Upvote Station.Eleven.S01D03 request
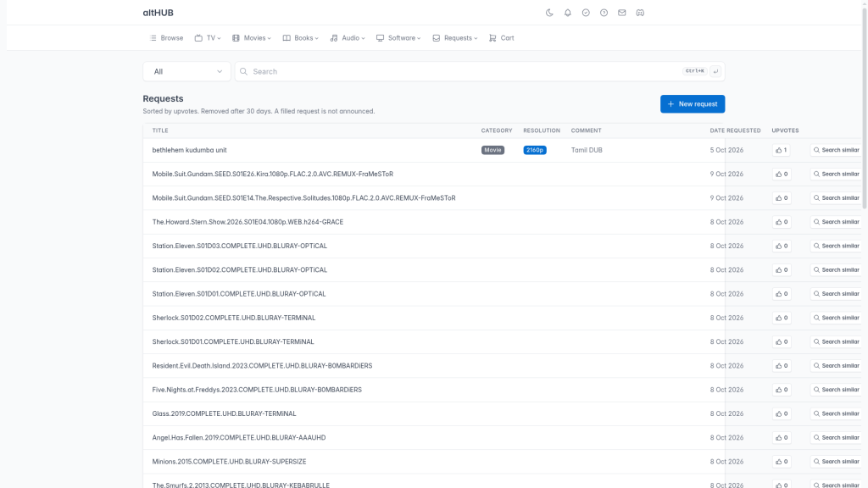 (782, 247)
